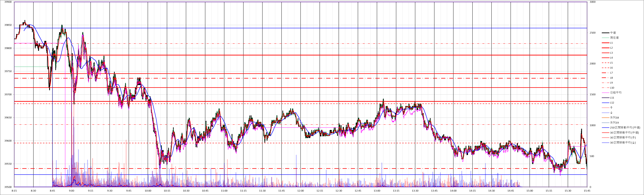Click the 15:30 time axis label

pyautogui.click(x=568, y=191)
